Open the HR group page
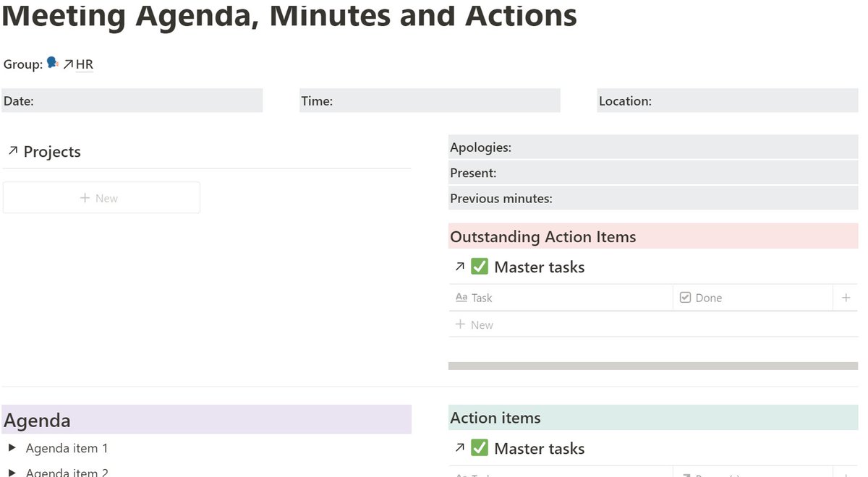Screen dimensions: 868x477 85,64
